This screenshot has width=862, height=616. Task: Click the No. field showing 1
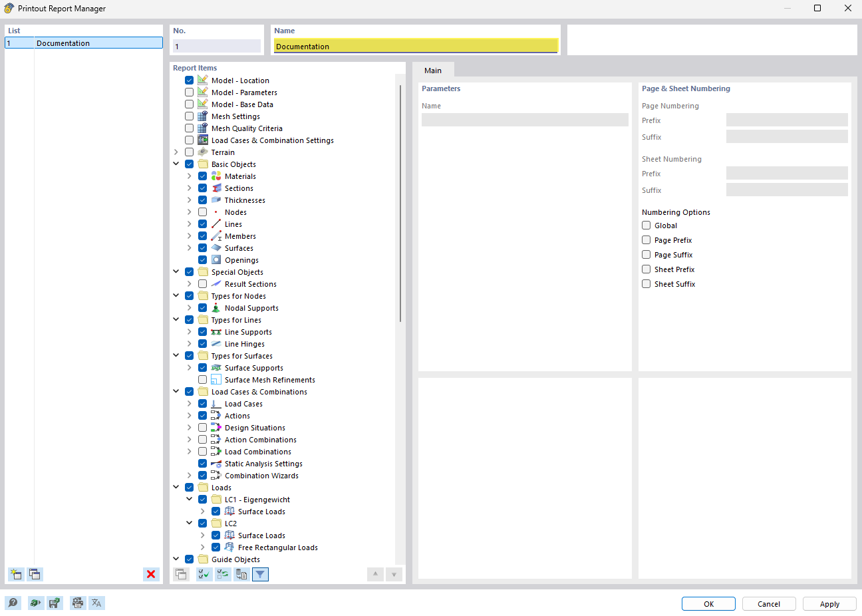(x=217, y=46)
